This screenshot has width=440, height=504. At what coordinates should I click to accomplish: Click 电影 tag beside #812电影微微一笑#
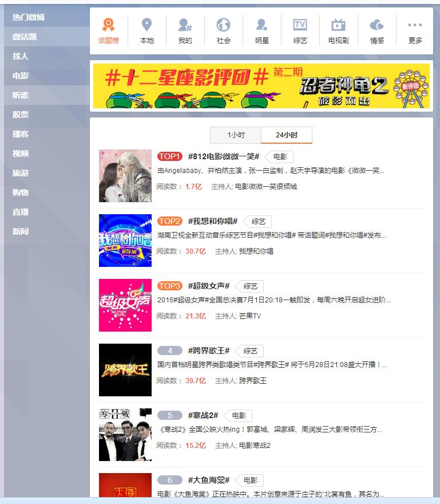click(280, 157)
